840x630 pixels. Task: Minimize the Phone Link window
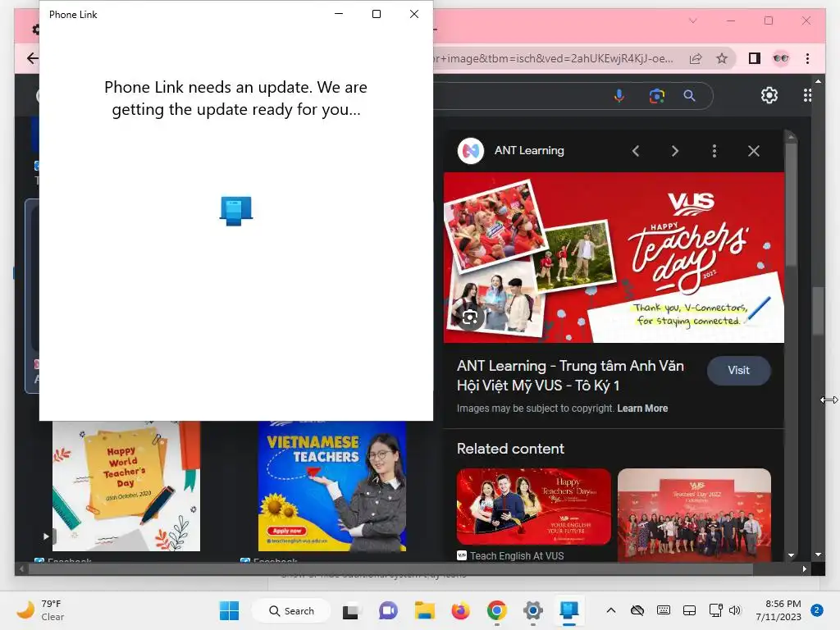click(339, 14)
